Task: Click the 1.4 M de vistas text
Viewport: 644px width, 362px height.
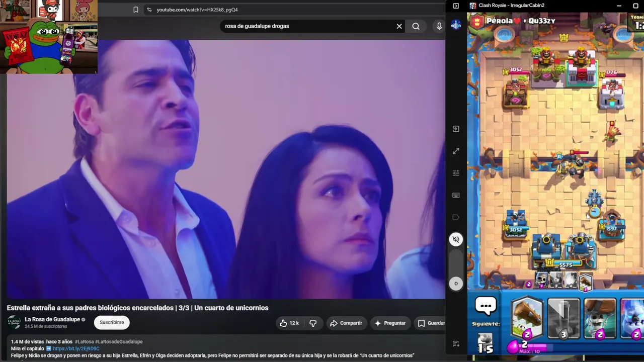Action: (27, 342)
